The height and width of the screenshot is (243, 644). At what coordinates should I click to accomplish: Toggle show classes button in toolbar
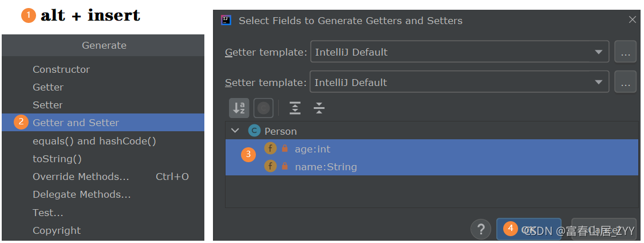[x=263, y=108]
